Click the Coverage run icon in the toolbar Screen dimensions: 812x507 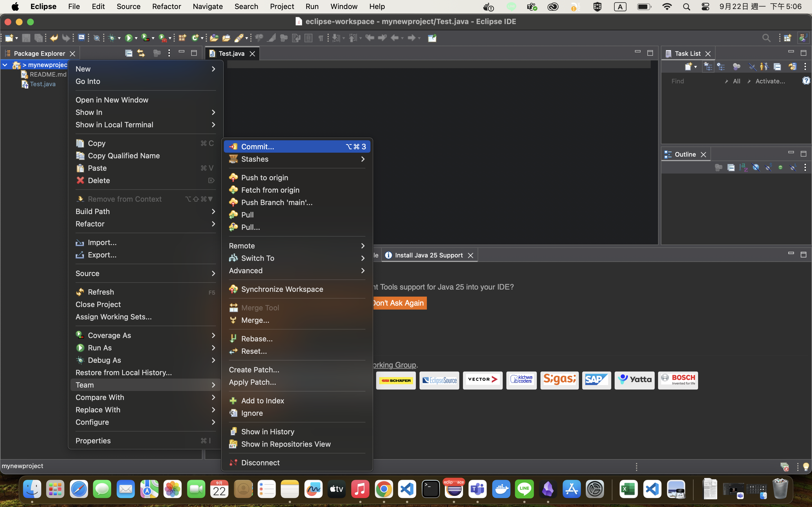[145, 38]
